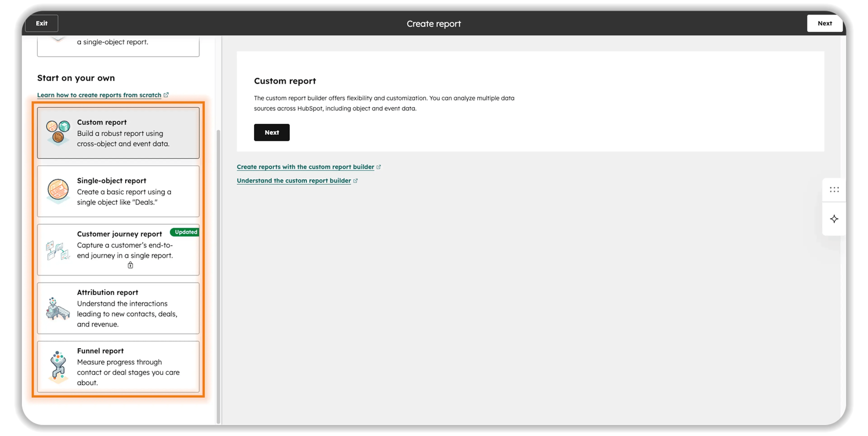This screenshot has width=868, height=436.
Task: Open the AI sparkle assistant icon
Action: coord(834,219)
